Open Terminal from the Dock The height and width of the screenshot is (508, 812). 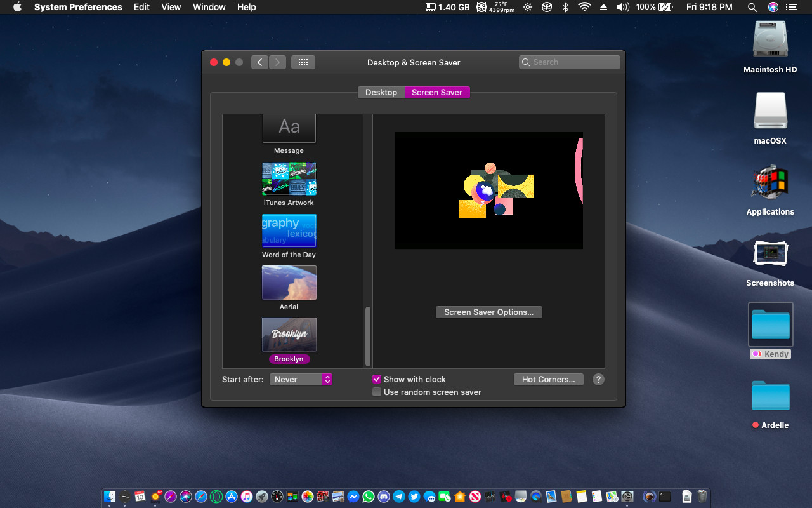click(x=665, y=497)
